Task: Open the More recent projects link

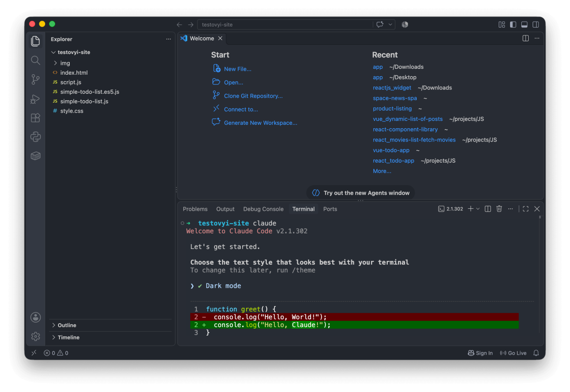Action: point(382,171)
